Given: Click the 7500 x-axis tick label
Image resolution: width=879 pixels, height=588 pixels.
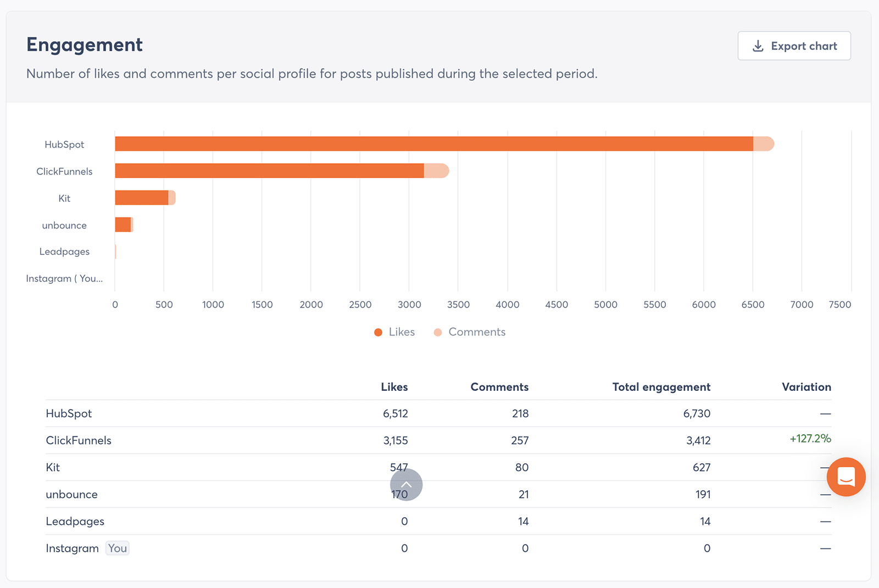Looking at the screenshot, I should [x=840, y=305].
